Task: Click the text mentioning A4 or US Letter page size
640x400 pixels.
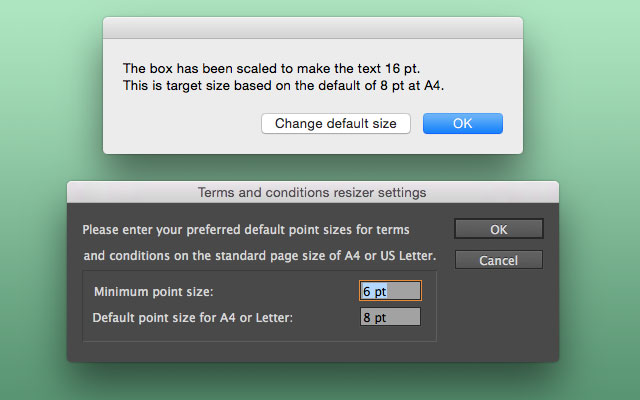Action: pos(260,256)
